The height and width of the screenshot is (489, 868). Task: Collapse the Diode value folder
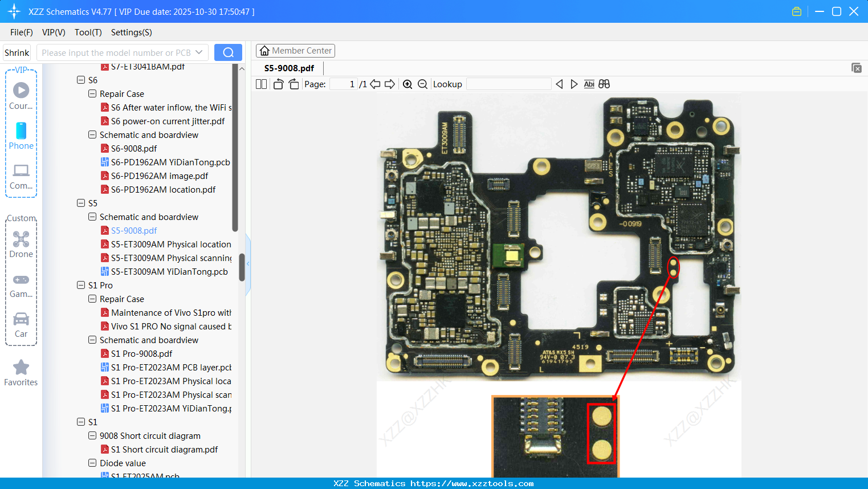(x=92, y=463)
